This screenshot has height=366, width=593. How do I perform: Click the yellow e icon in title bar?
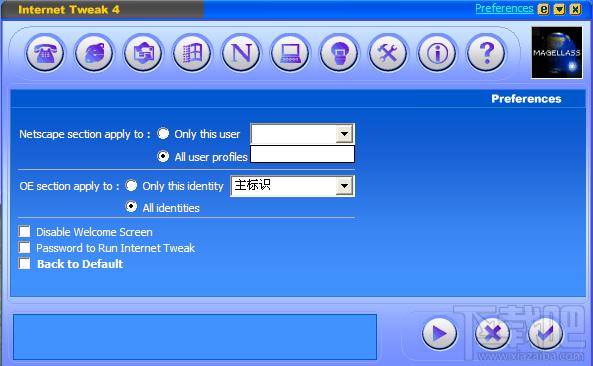[543, 9]
